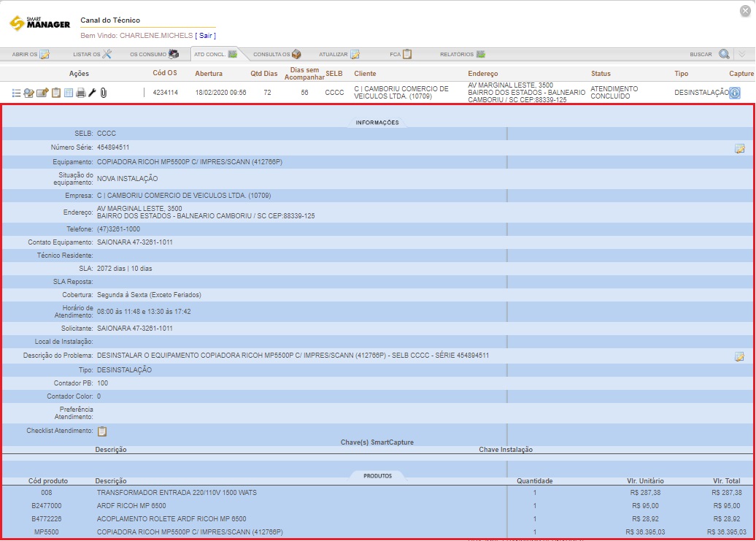Sort by the Abertura column header

[x=209, y=74]
